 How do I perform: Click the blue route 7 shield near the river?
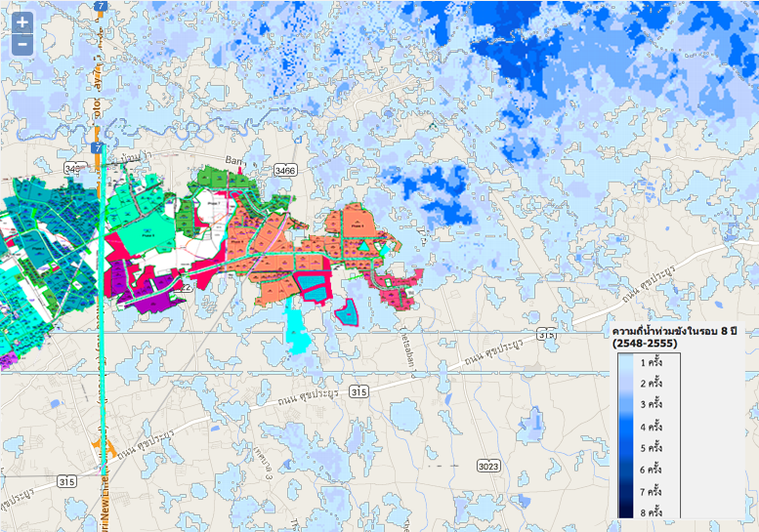pyautogui.click(x=98, y=147)
